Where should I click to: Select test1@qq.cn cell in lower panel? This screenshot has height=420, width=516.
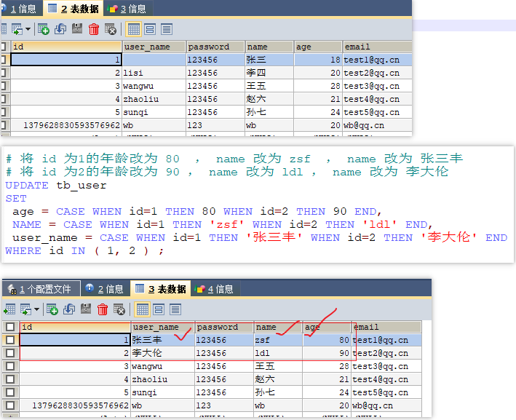386,340
